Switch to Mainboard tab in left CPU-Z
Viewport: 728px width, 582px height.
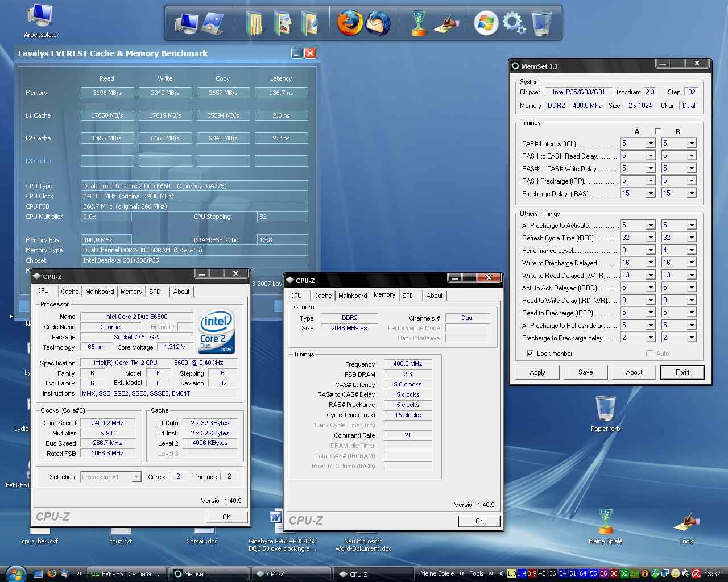100,292
